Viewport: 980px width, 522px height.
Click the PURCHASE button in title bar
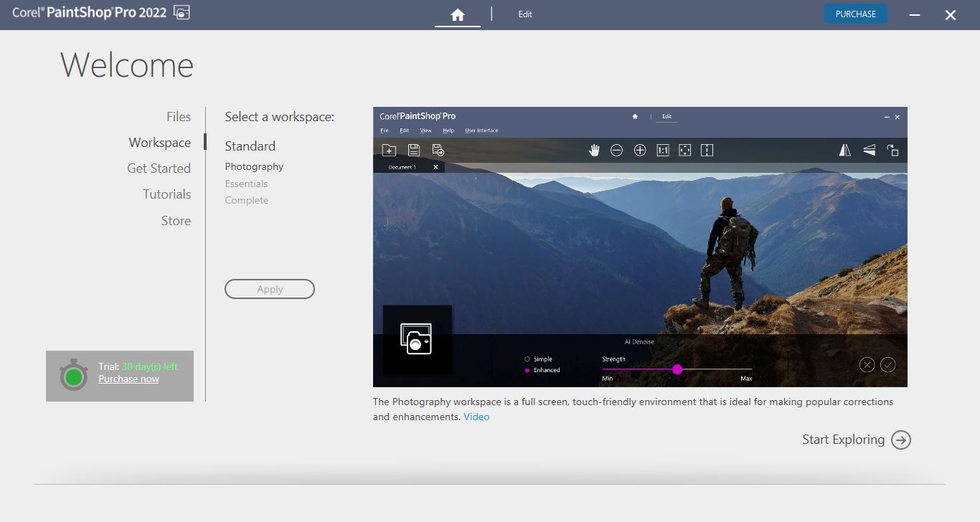(855, 14)
